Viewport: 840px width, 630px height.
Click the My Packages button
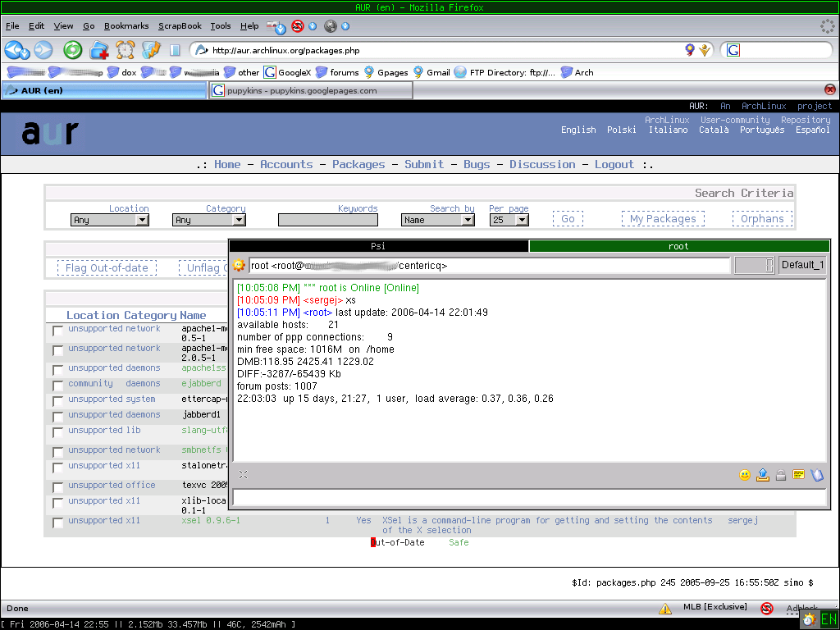pyautogui.click(x=663, y=218)
